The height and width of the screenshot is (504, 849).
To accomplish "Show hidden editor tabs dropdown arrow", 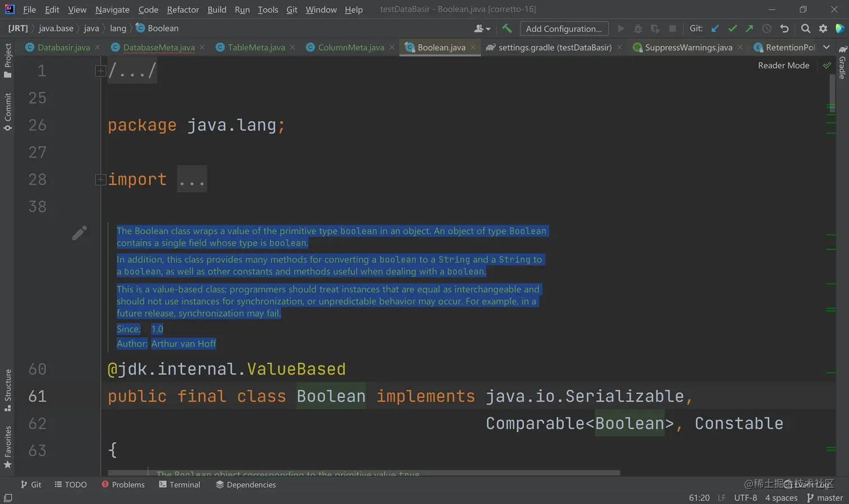I will click(x=826, y=47).
